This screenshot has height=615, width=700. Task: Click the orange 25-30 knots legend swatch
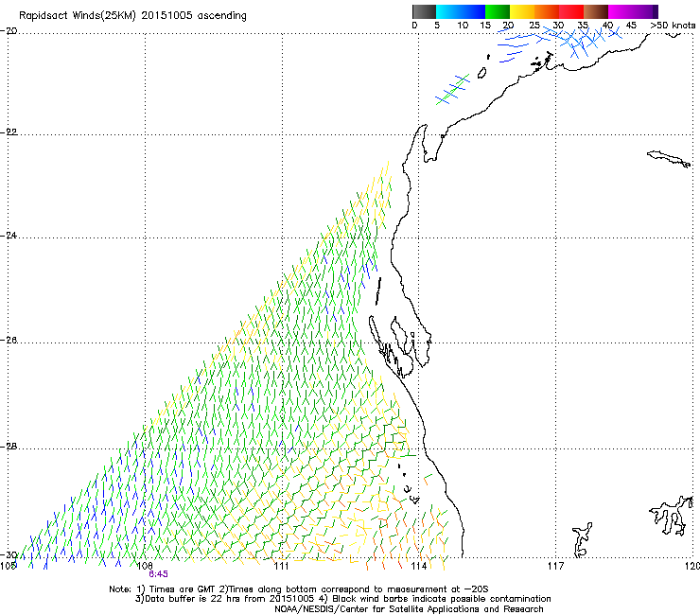pos(547,11)
